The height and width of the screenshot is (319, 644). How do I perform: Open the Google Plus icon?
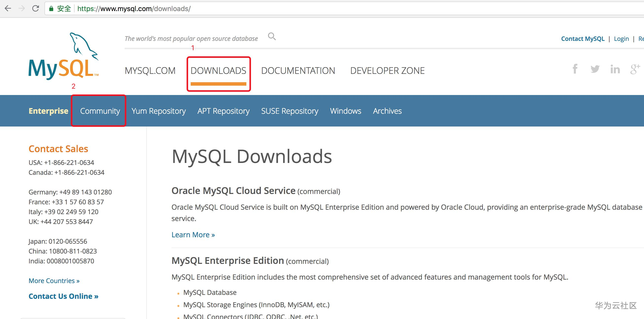tap(635, 69)
